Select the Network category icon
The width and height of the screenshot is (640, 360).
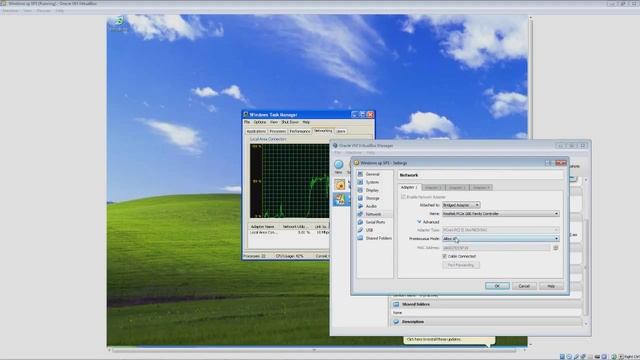[360, 214]
